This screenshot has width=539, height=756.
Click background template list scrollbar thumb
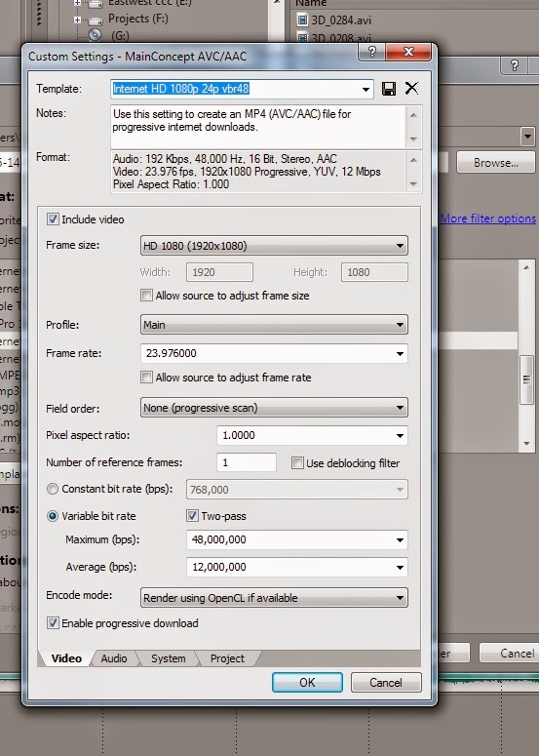pyautogui.click(x=526, y=379)
